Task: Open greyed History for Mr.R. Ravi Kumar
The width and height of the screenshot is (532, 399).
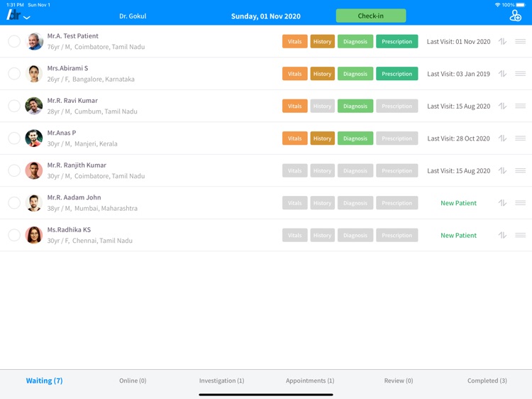Action: coord(322,106)
